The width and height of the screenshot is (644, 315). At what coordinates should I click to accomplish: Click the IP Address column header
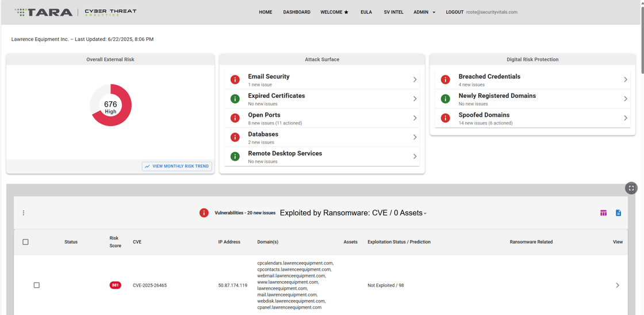(229, 242)
